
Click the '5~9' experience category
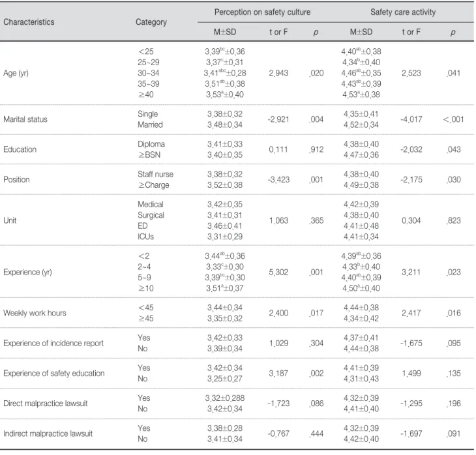tap(144, 278)
